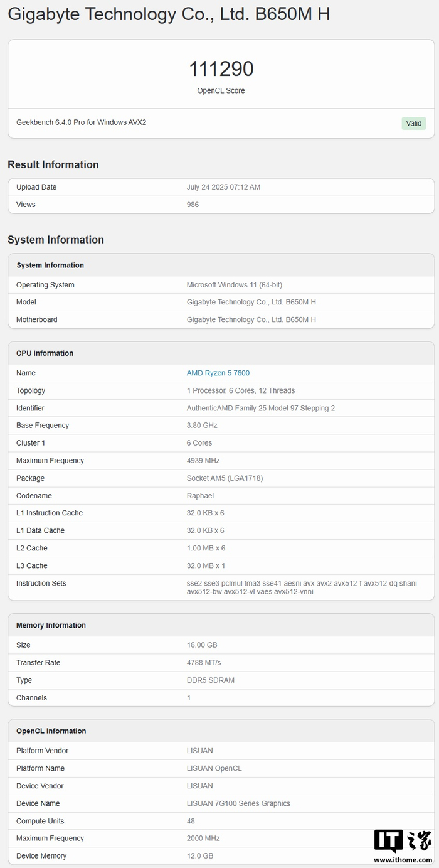
Task: Click the Geekbench 6.4.0 Pro version text
Action: (81, 122)
